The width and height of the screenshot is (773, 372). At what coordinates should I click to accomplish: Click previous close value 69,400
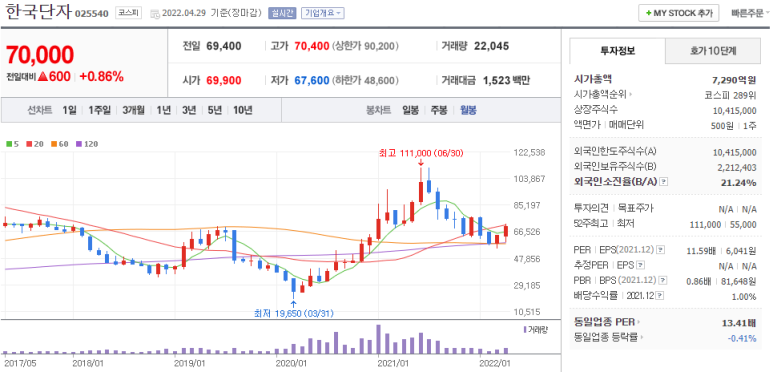(224, 46)
